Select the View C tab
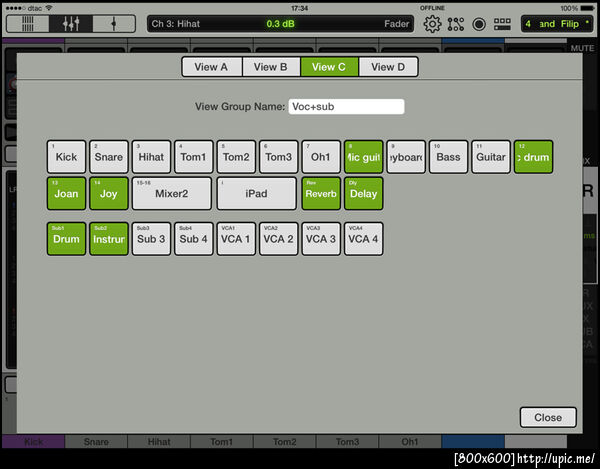 click(329, 67)
